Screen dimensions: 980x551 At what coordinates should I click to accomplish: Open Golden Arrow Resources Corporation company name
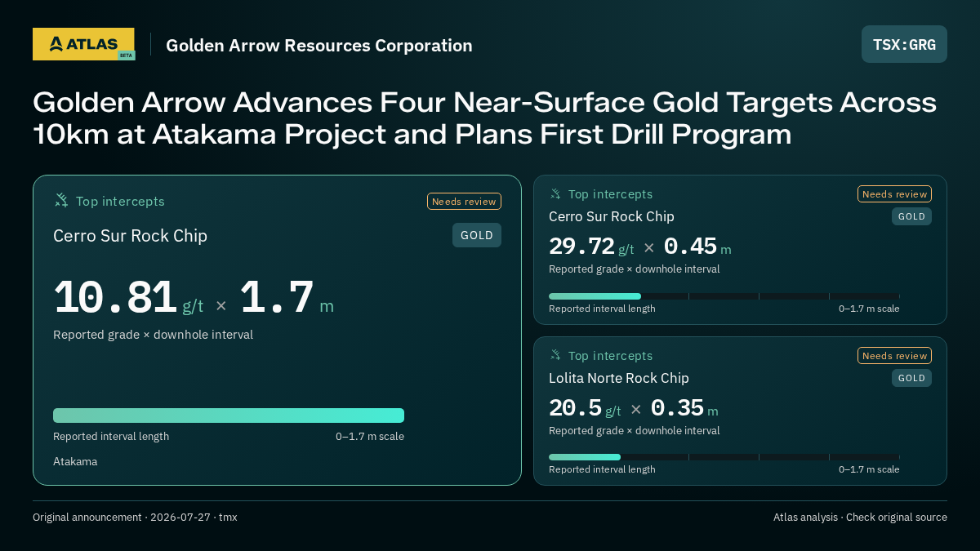(x=319, y=46)
